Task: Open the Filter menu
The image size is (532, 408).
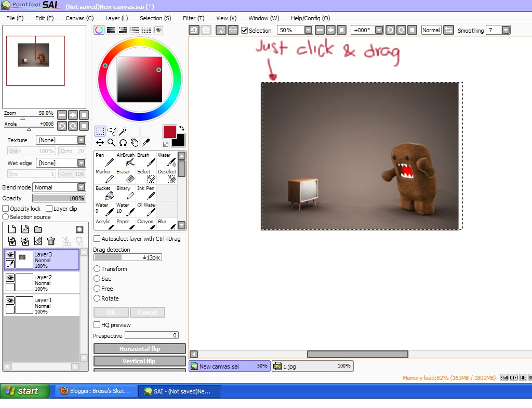Action: (193, 18)
